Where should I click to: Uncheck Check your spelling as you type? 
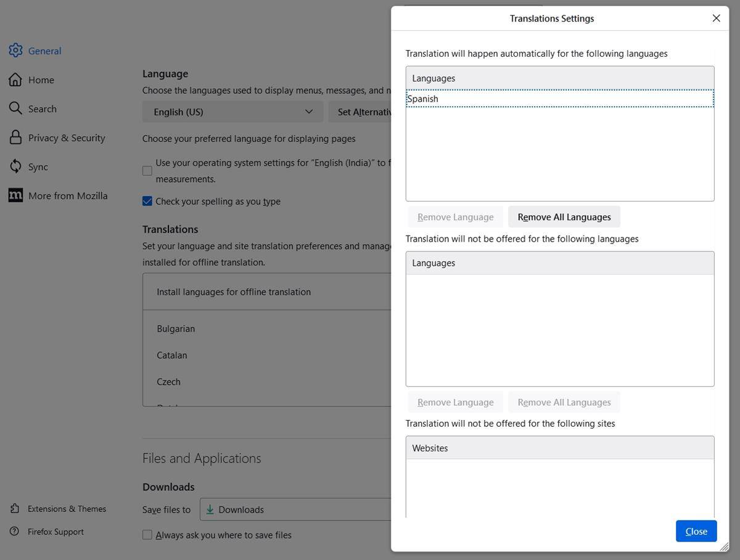click(147, 201)
